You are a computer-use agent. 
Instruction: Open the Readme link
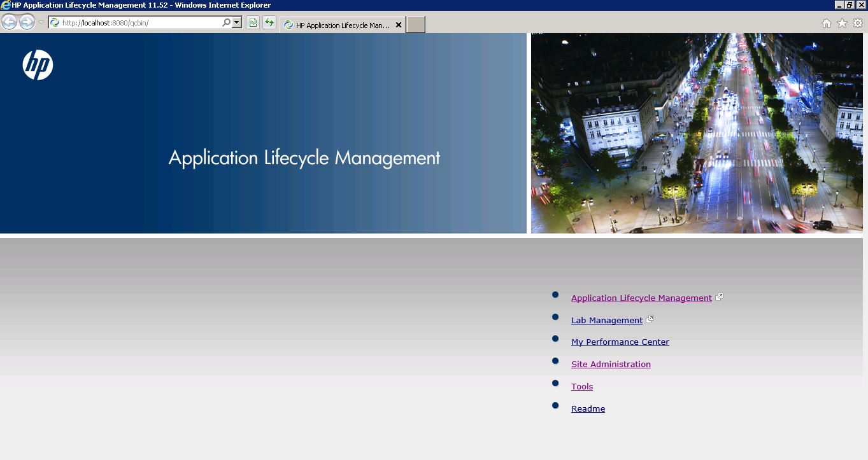(588, 408)
